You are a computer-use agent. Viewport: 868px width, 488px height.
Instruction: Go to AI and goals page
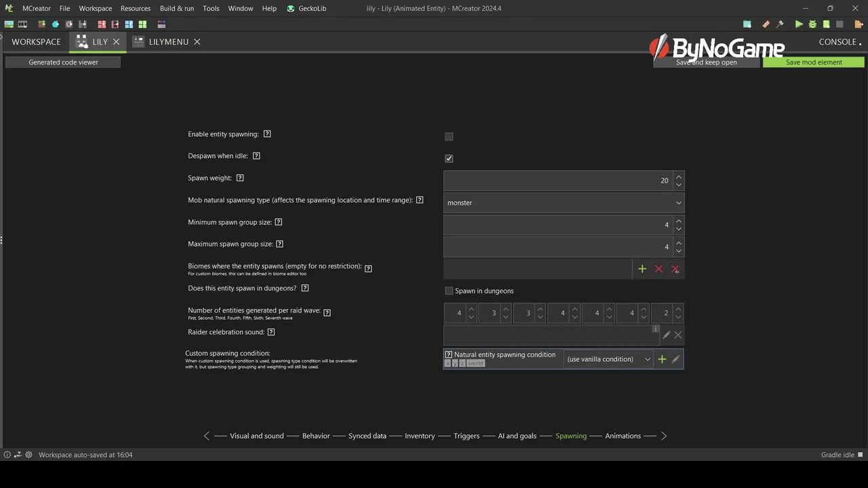(x=517, y=436)
